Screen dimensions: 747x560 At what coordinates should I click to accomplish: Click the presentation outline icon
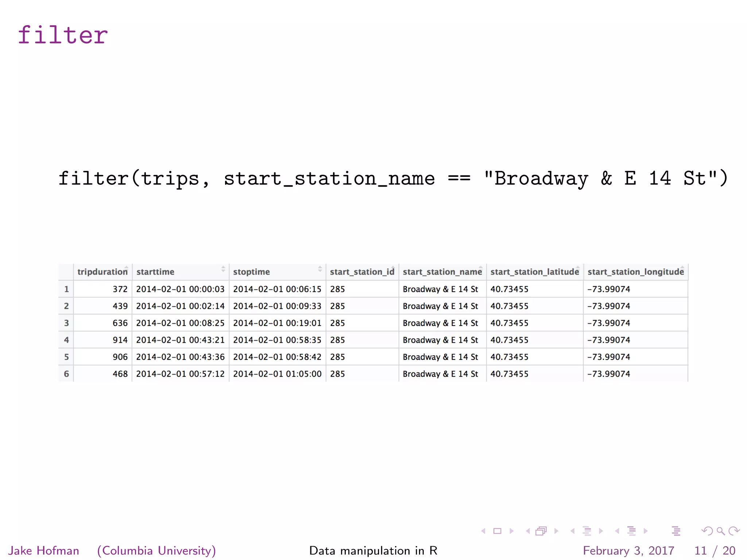point(676,531)
